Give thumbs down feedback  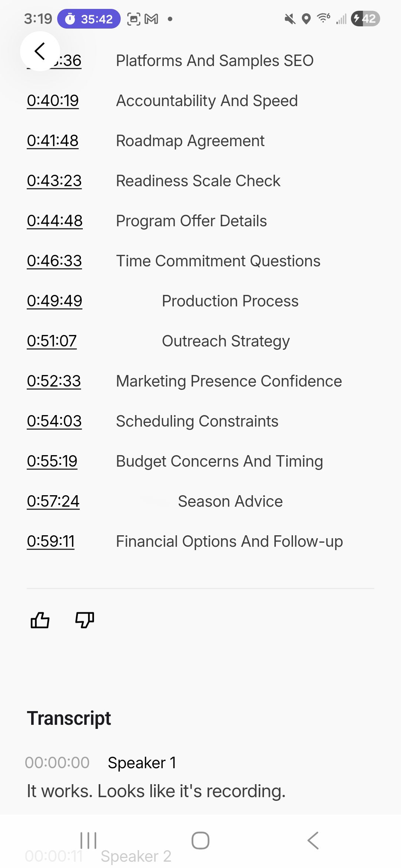click(x=85, y=620)
